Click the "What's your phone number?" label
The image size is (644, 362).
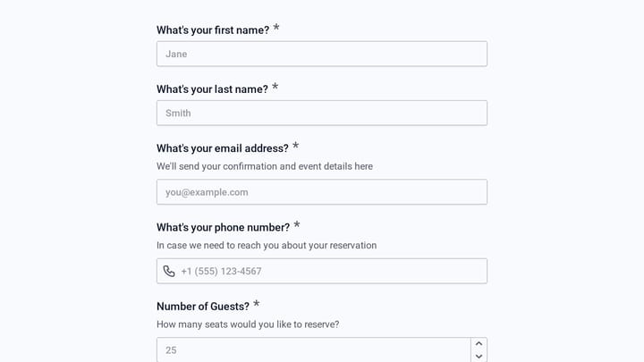[x=223, y=227]
